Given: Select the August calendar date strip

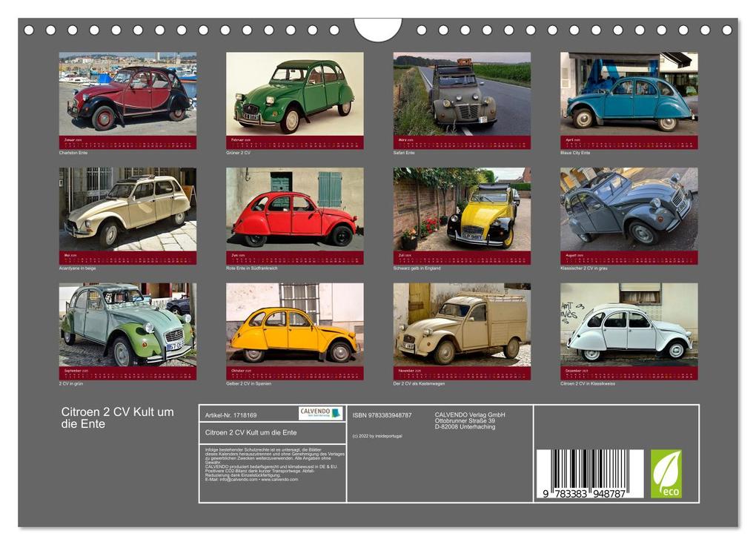Looking at the screenshot, I should (x=629, y=257).
